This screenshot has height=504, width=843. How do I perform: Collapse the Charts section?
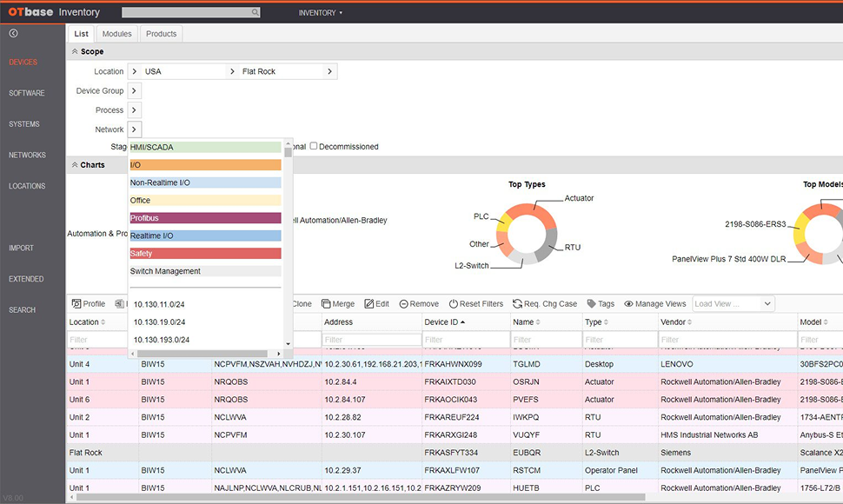[x=75, y=165]
